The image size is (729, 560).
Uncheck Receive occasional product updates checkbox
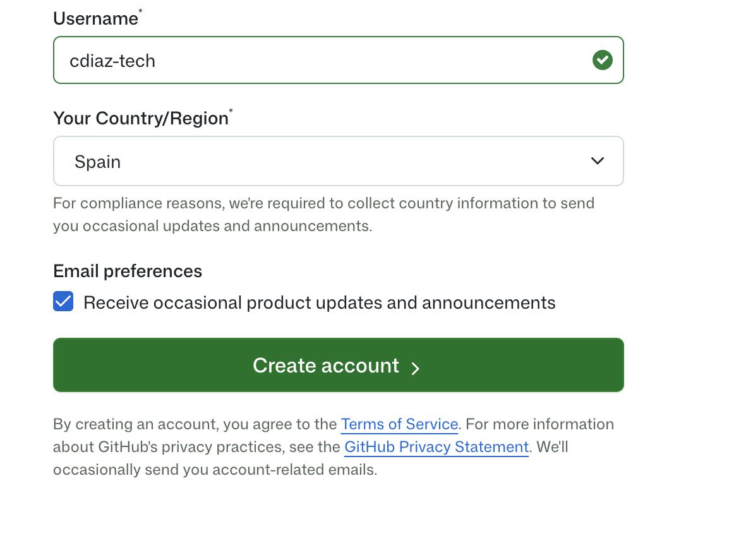click(x=63, y=301)
